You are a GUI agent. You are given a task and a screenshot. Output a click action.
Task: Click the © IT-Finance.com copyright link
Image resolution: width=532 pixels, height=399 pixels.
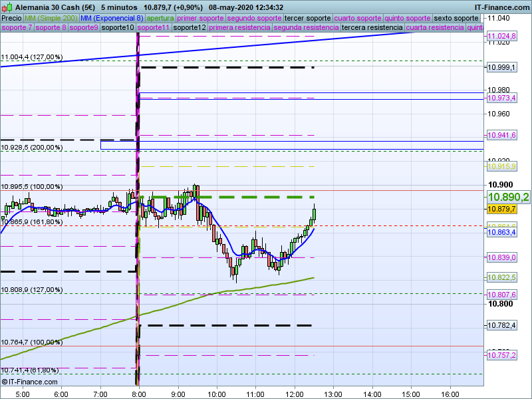(30, 382)
